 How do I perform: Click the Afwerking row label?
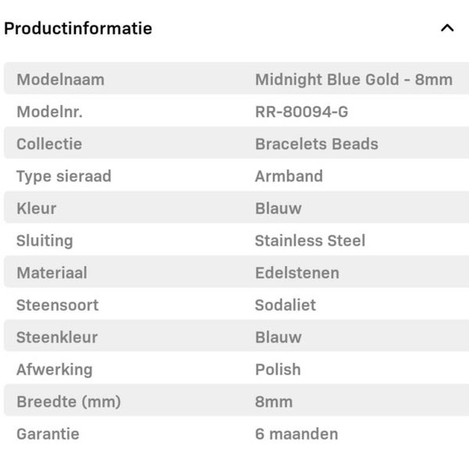point(54,369)
